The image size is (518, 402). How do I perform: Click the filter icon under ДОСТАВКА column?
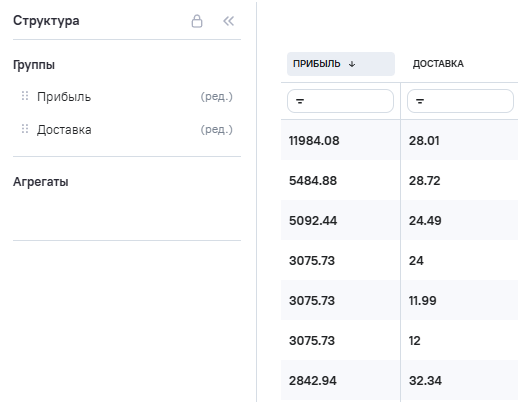point(420,101)
